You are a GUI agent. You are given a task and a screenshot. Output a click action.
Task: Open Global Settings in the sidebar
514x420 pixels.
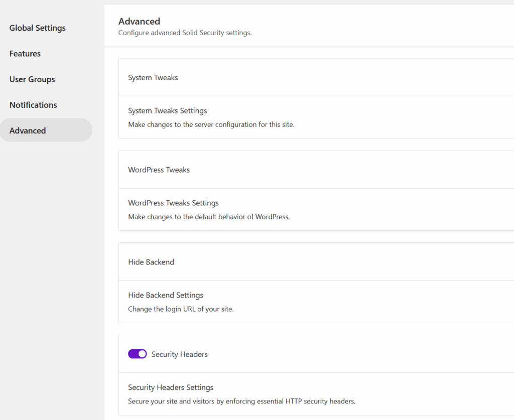[x=37, y=28]
